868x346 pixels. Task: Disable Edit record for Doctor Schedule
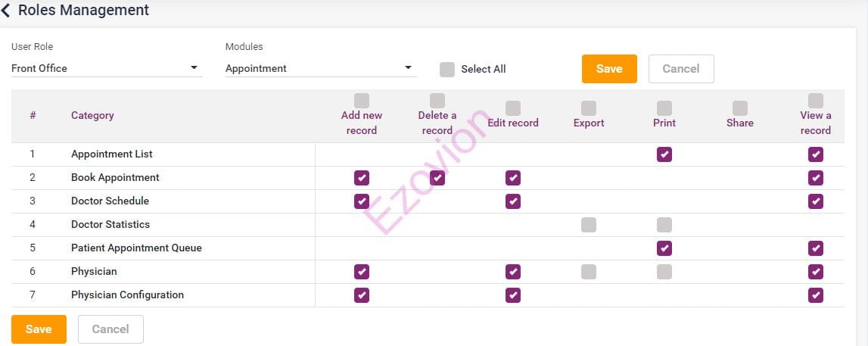513,201
